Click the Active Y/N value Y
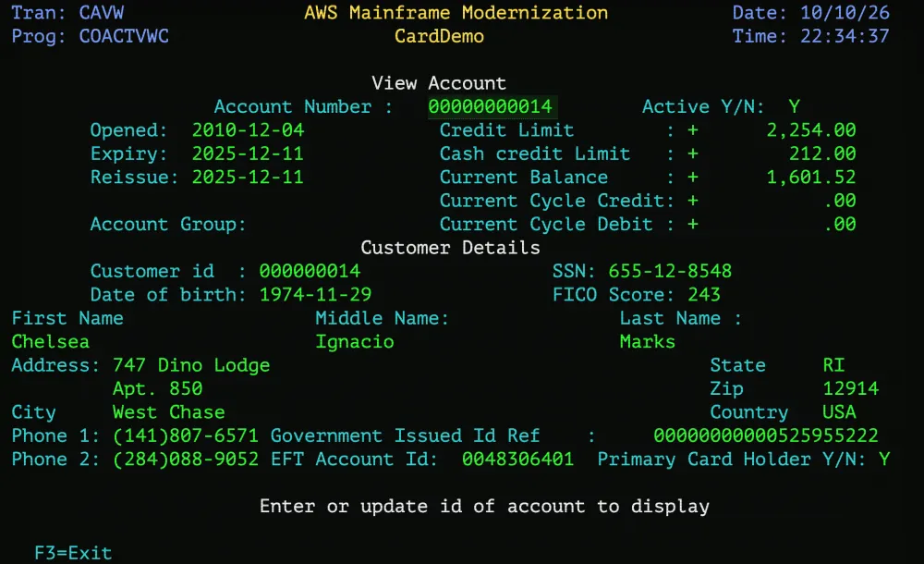This screenshot has width=924, height=564. coord(795,106)
